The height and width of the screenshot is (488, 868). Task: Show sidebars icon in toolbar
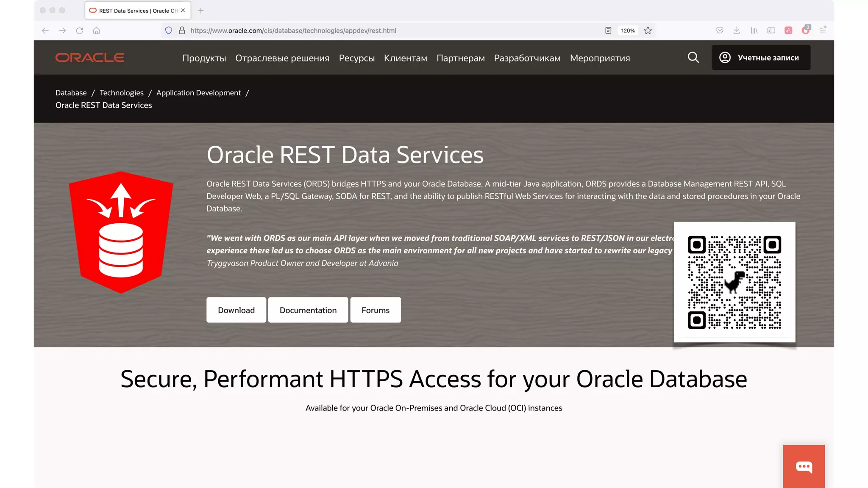coord(771,30)
